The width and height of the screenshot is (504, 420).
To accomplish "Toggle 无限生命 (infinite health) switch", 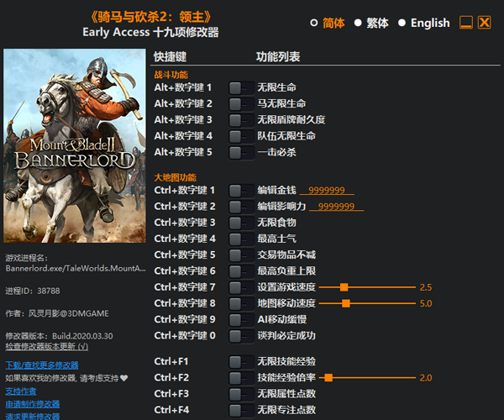I will [241, 87].
